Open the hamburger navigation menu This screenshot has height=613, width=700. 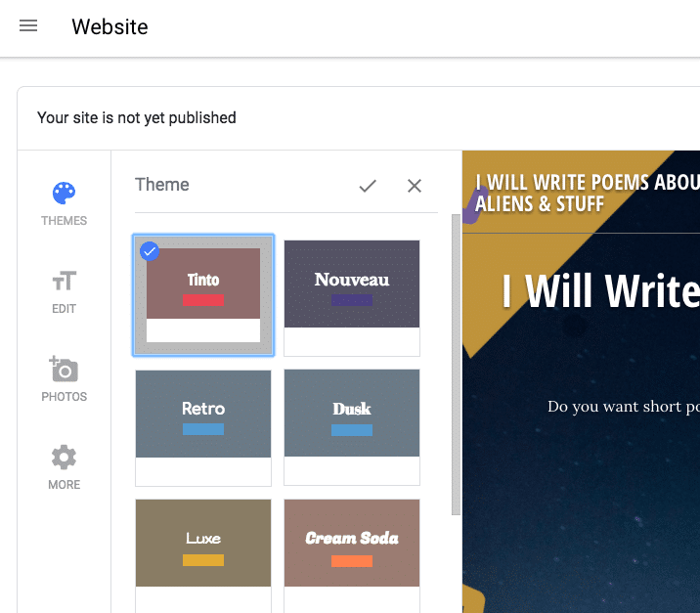pos(28,25)
